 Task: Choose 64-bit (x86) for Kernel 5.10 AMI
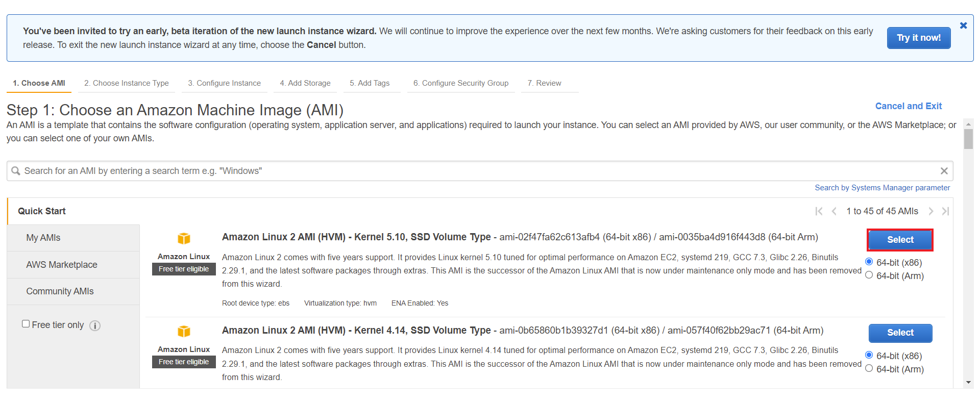(869, 262)
